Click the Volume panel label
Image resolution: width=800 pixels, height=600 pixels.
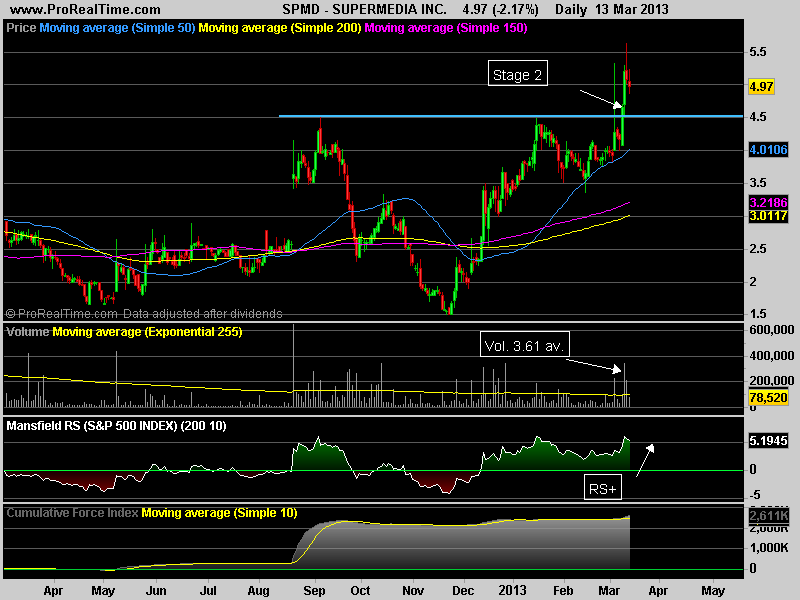point(28,332)
